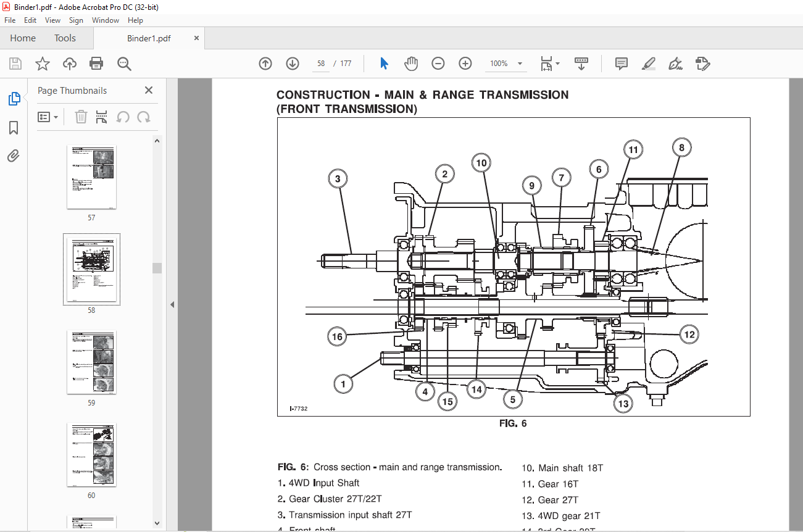Screen dimensions: 803x532
Task: Rotate pages clockwise in thumbnails panel
Action: pyautogui.click(x=144, y=117)
